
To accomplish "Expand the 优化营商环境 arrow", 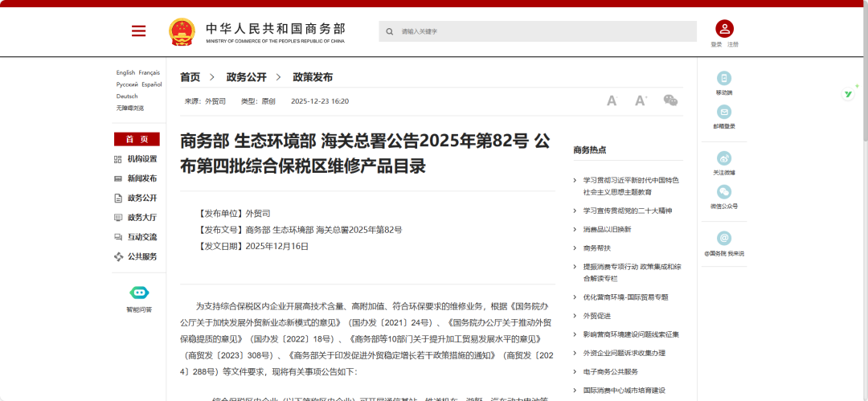I will pos(575,297).
